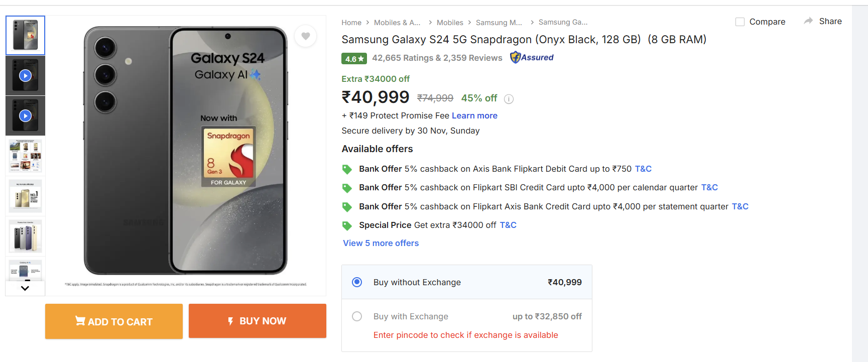
Task: Tick the Compare checkbox
Action: click(740, 22)
